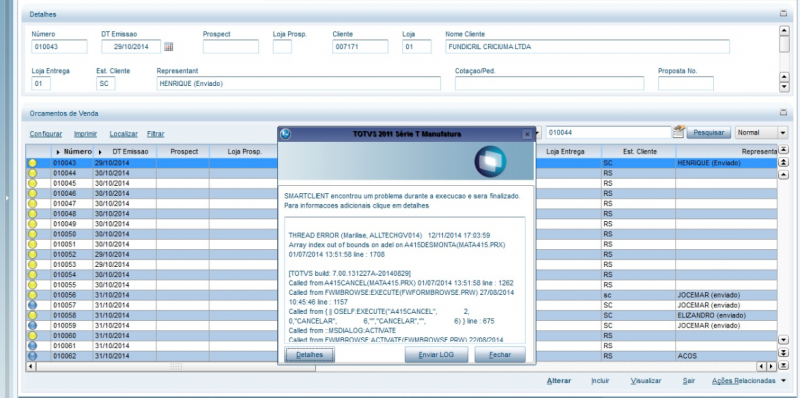This screenshot has width=800, height=398.
Task: Click yellow status circle for order 010044
Action: [32, 173]
